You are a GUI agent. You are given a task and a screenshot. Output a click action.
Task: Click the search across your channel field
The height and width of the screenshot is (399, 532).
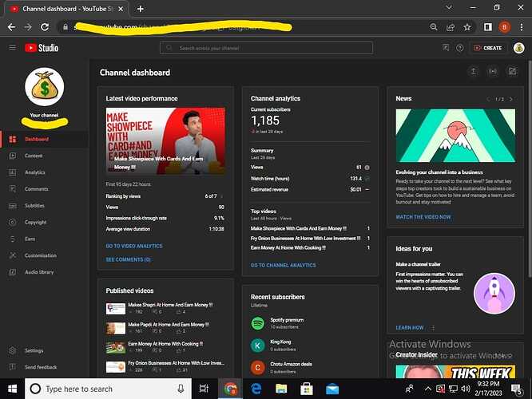pyautogui.click(x=266, y=48)
